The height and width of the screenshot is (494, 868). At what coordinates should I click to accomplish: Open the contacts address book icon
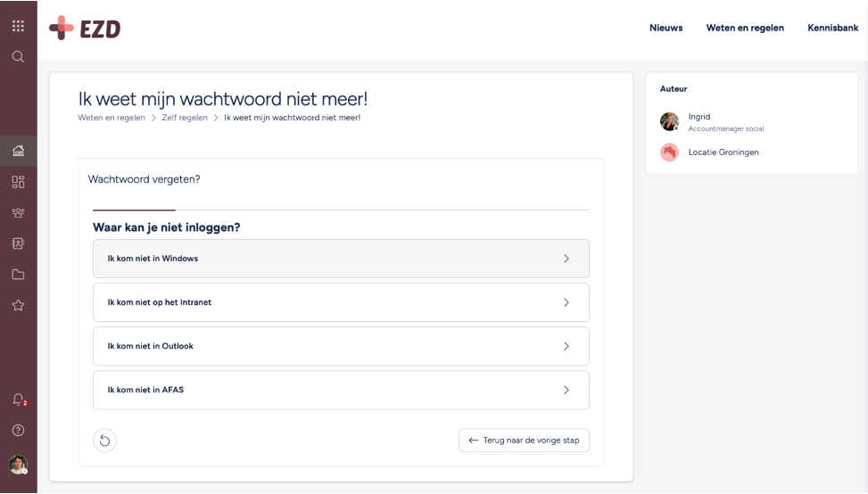pos(18,243)
